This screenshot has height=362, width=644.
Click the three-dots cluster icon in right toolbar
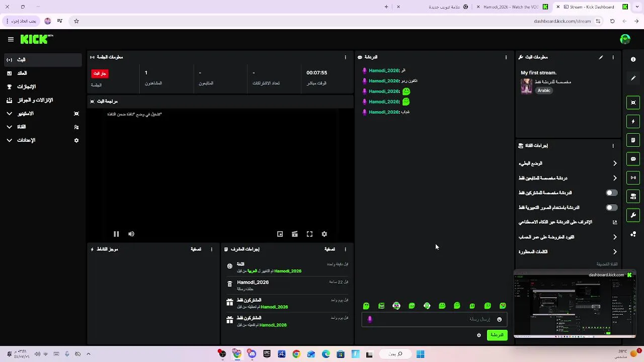click(633, 234)
